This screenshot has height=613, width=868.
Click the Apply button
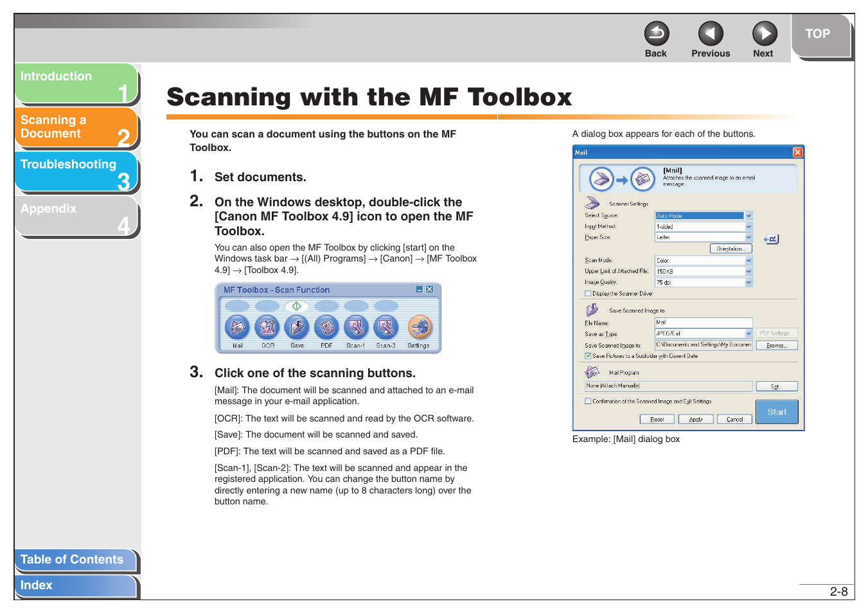pos(696,420)
